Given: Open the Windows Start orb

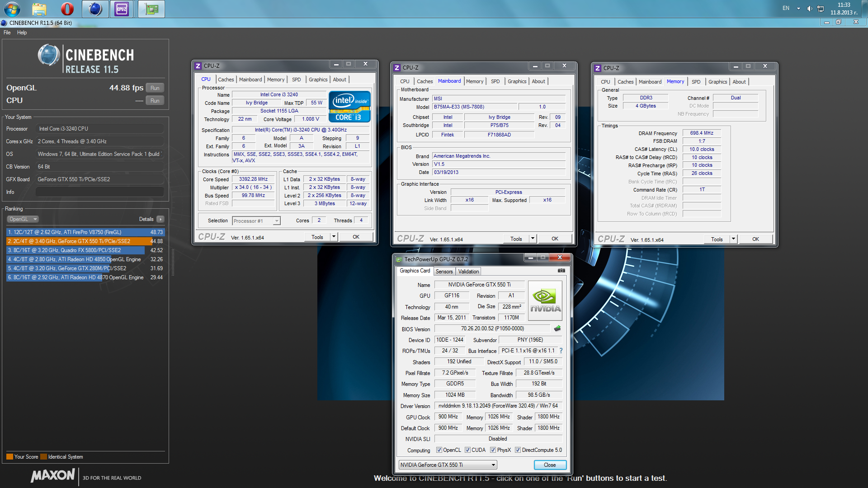Looking at the screenshot, I should (12, 9).
